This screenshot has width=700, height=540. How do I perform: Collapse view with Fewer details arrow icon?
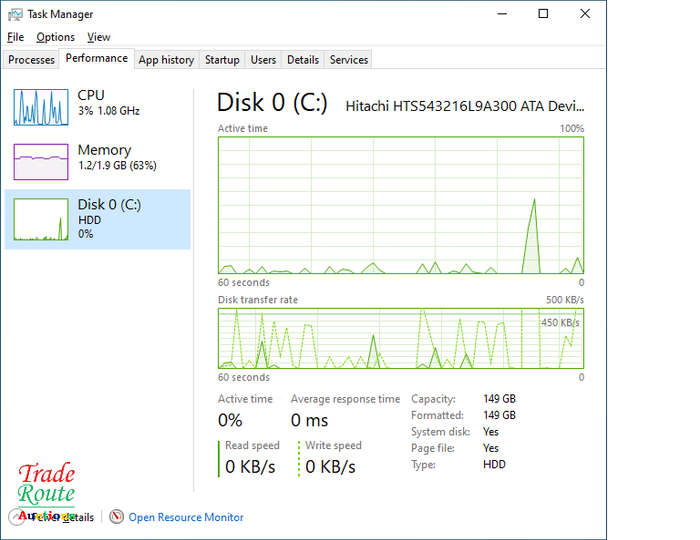coord(17,517)
